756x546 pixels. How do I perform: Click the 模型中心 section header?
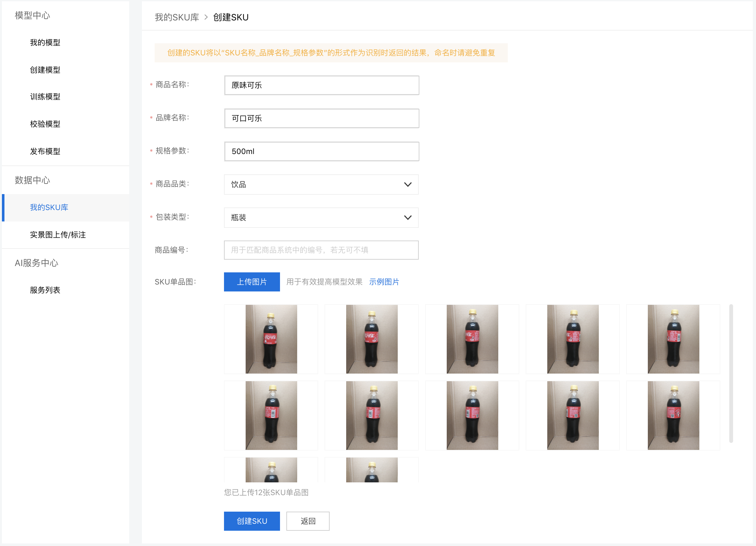(32, 15)
